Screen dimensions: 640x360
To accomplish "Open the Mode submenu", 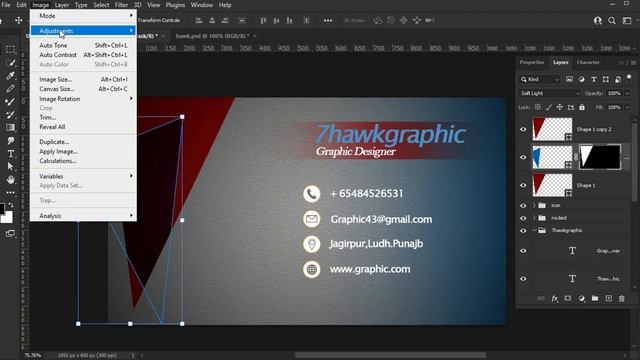I will [x=83, y=16].
